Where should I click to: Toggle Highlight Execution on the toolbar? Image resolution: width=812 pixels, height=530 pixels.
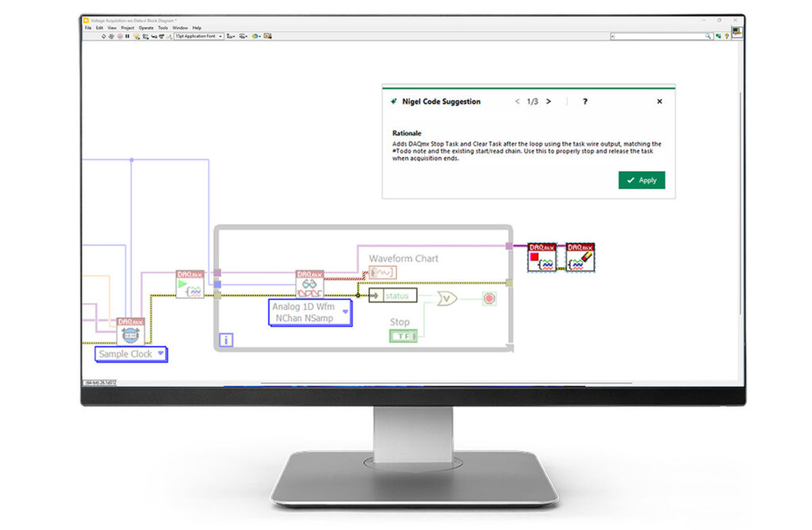pyautogui.click(x=136, y=36)
